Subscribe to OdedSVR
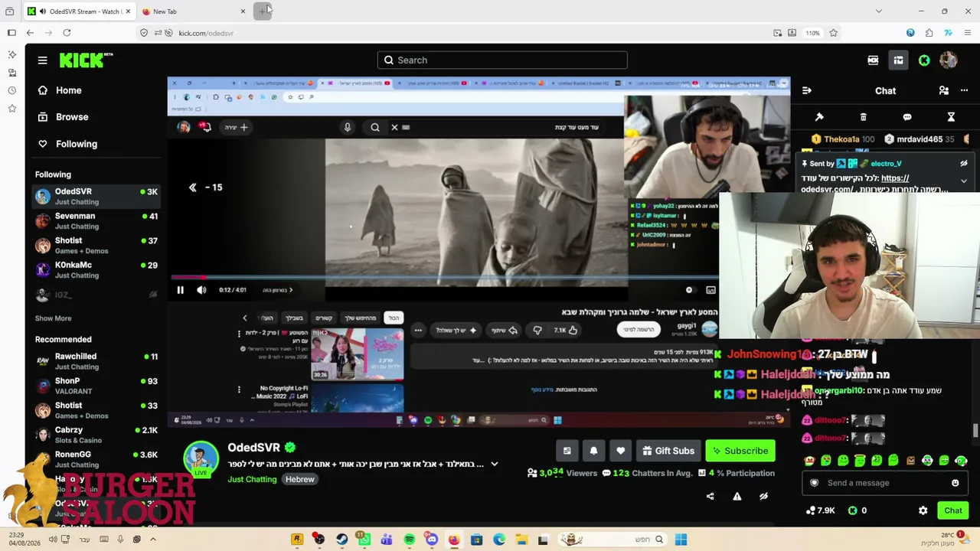This screenshot has width=980, height=551. click(740, 451)
